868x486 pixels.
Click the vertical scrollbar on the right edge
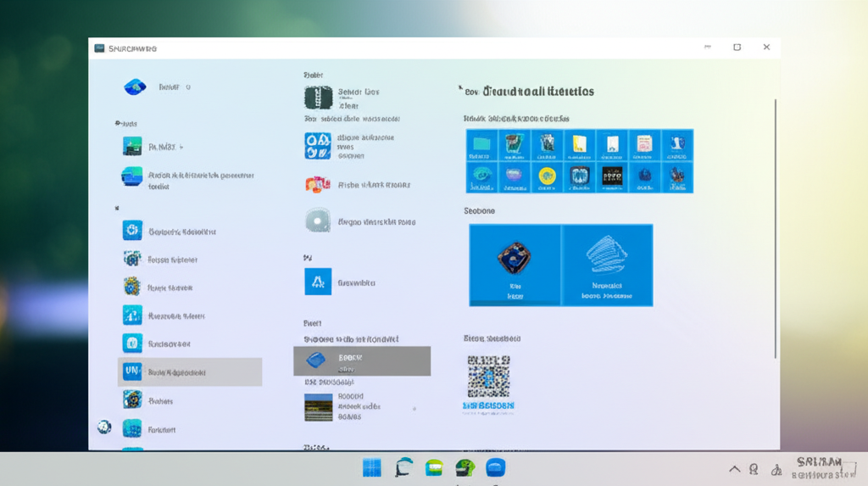click(x=776, y=229)
